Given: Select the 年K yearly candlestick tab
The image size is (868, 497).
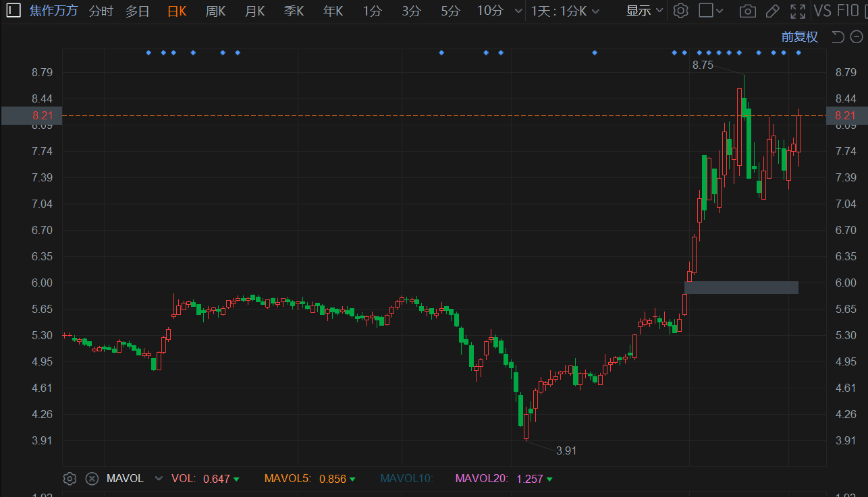Looking at the screenshot, I should [333, 11].
